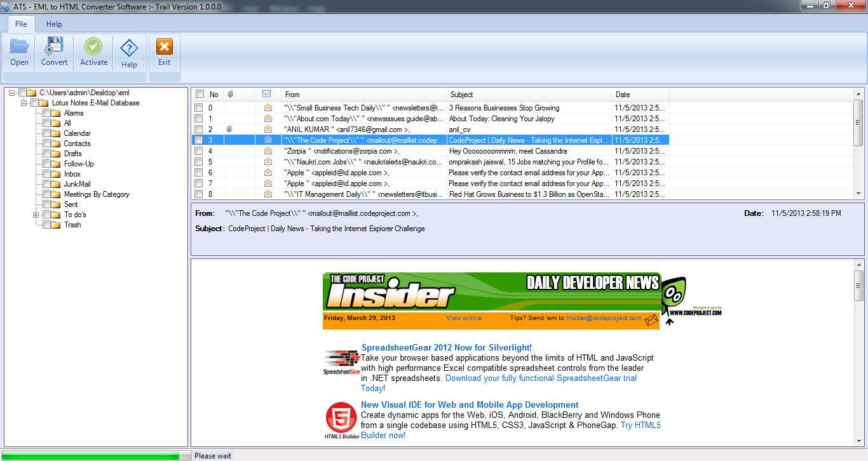Click the HTML5 Builder logo image

pyautogui.click(x=341, y=422)
